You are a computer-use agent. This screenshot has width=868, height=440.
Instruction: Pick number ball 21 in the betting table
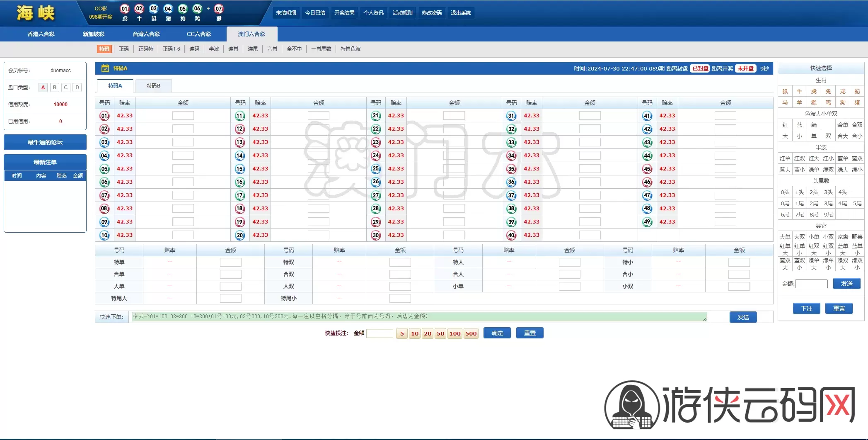376,116
